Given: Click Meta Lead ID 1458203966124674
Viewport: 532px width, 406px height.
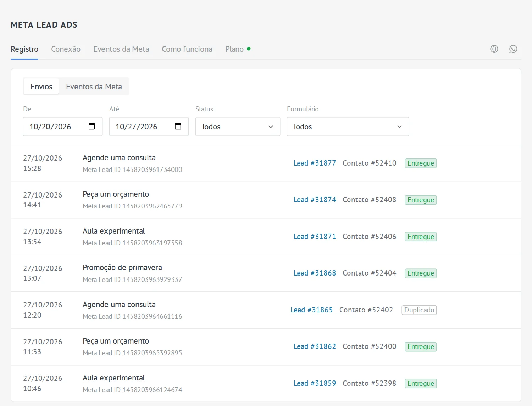Looking at the screenshot, I should coord(132,390).
